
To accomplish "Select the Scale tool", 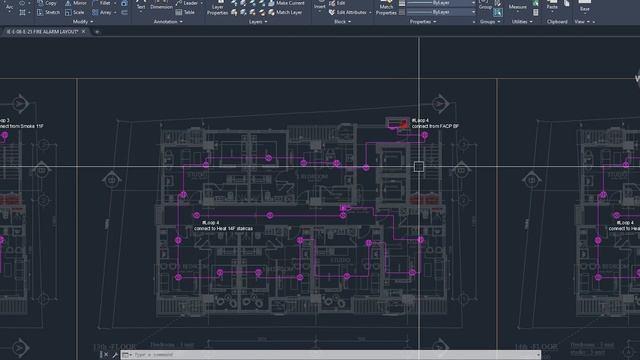I will pyautogui.click(x=75, y=12).
